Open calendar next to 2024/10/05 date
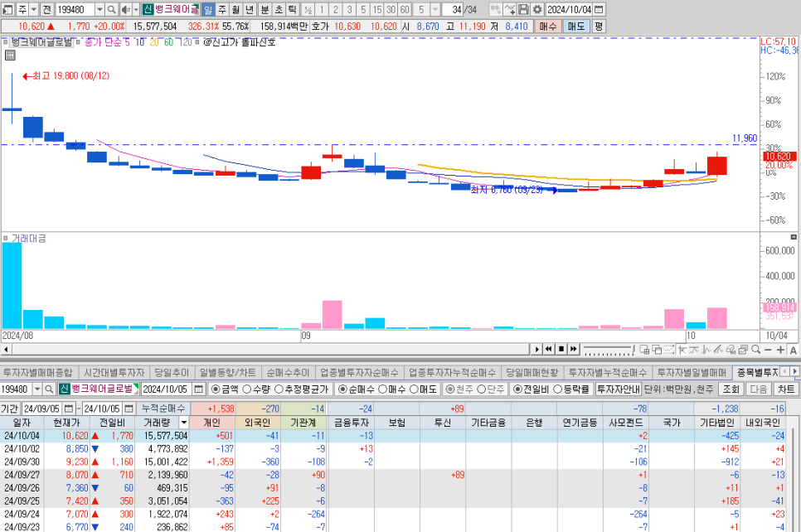 (199, 389)
